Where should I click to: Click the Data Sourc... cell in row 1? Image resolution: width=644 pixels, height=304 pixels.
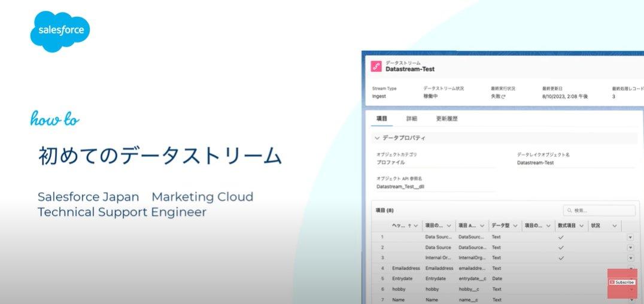click(x=438, y=237)
